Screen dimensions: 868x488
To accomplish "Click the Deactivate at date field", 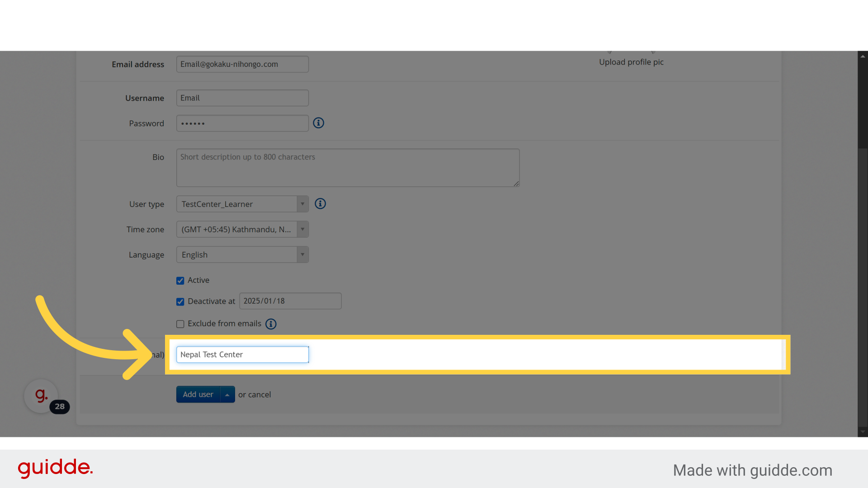I will (x=290, y=301).
